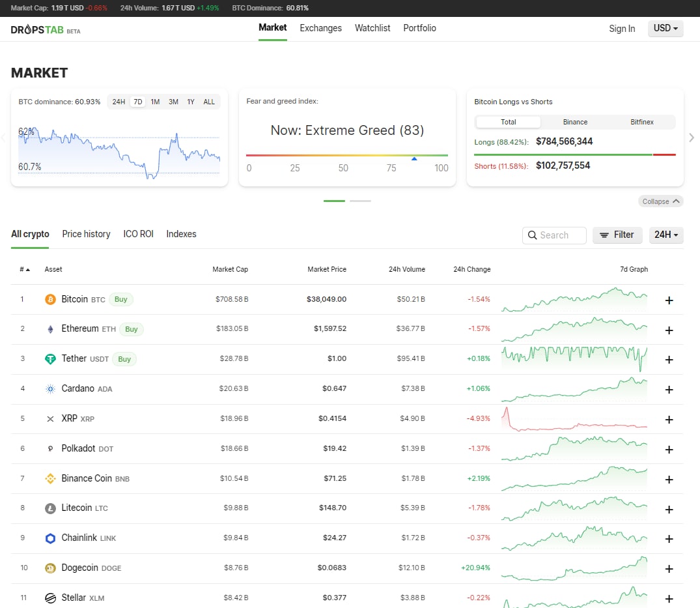The height and width of the screenshot is (608, 700).
Task: Switch Longs vs Shorts to Total
Action: (508, 122)
